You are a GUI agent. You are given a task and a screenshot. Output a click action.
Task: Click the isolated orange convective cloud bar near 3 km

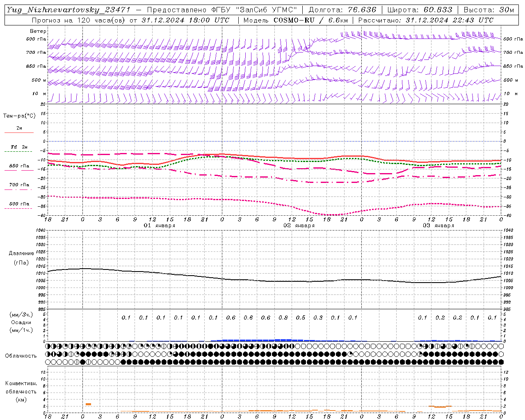88,404
